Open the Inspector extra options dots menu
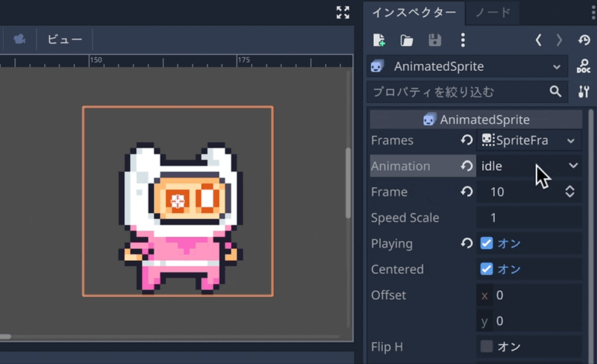The image size is (597, 364). pos(463,40)
